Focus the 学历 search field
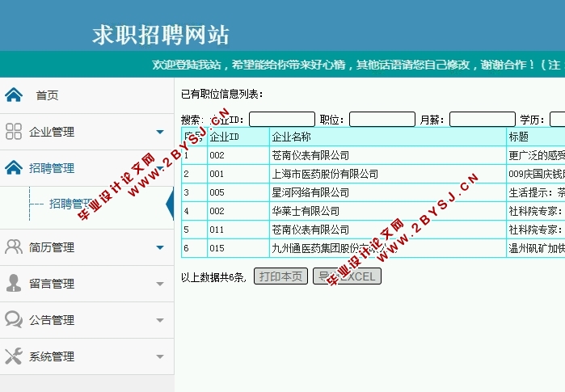565x392 pixels. pyautogui.click(x=558, y=120)
